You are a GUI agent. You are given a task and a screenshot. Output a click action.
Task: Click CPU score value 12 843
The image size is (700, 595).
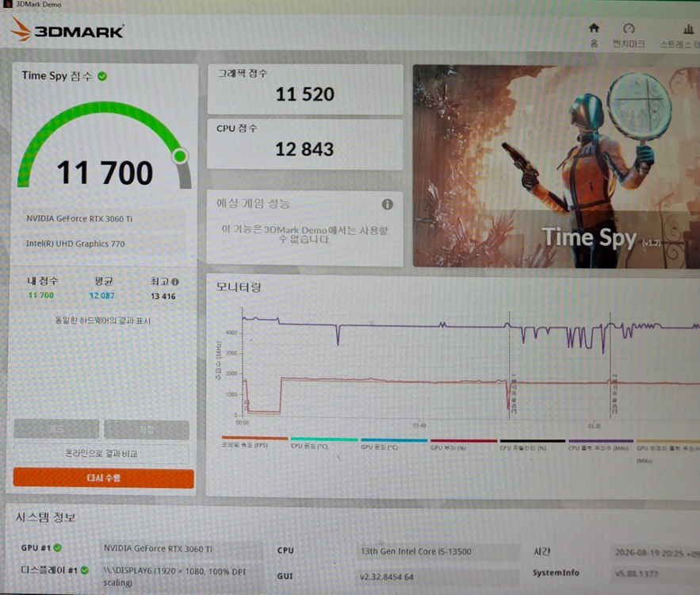pos(304,149)
